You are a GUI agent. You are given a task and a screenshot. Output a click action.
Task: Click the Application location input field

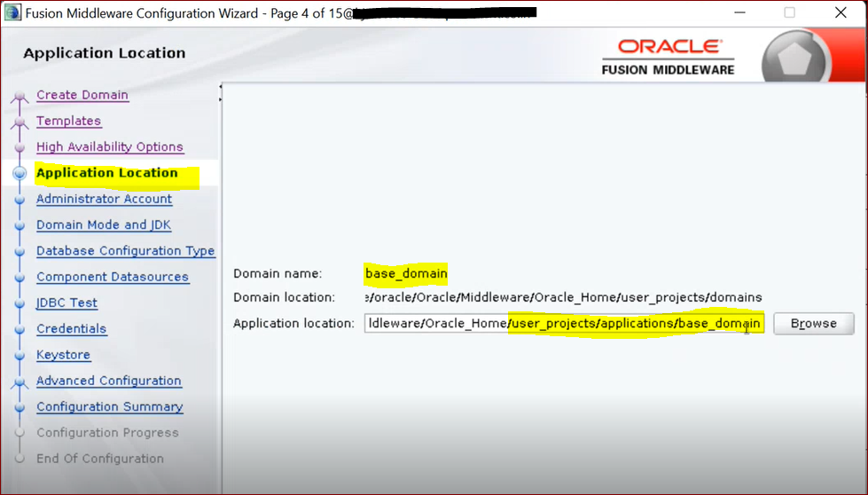tap(564, 324)
